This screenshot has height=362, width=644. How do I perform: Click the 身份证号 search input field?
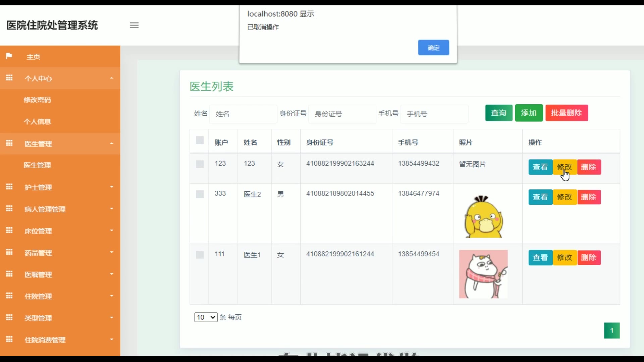(x=342, y=114)
